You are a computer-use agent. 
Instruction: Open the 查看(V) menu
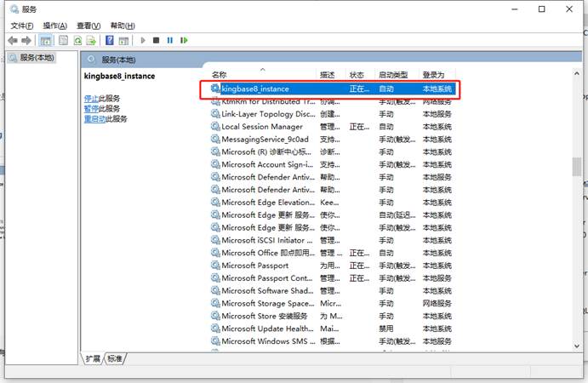[x=88, y=26]
